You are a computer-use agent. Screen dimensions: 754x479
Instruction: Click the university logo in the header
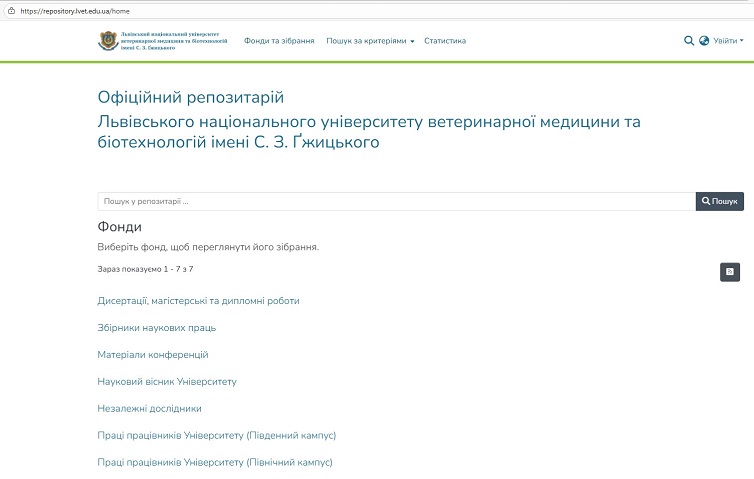[x=163, y=41]
